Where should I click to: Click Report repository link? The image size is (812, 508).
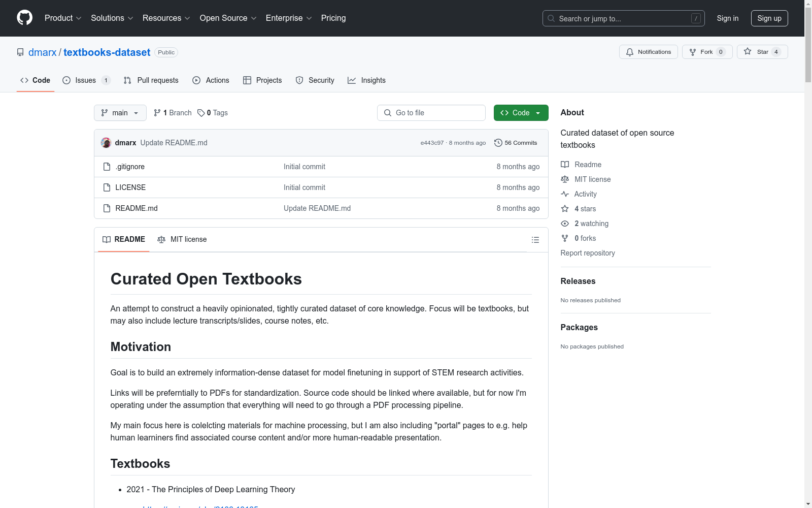(588, 253)
